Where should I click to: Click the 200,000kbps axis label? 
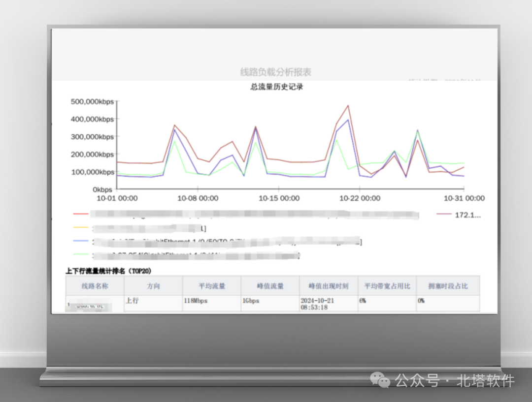pyautogui.click(x=92, y=155)
